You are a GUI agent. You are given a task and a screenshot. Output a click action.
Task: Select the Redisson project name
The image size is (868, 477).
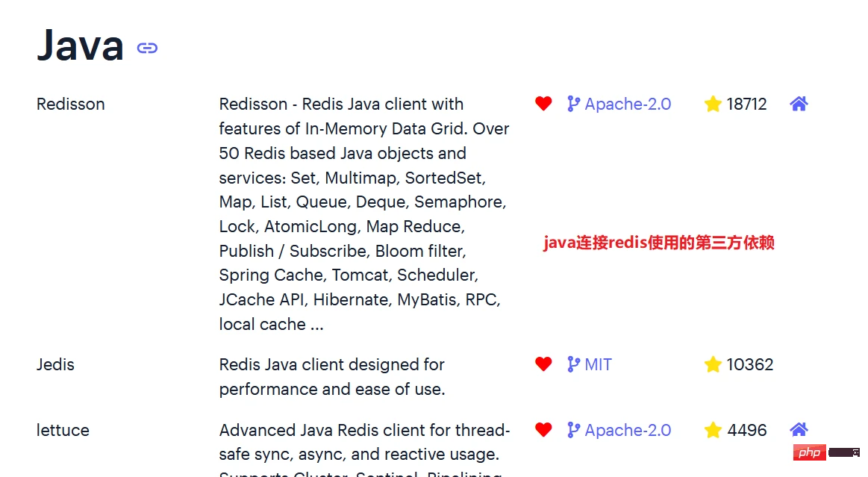70,104
